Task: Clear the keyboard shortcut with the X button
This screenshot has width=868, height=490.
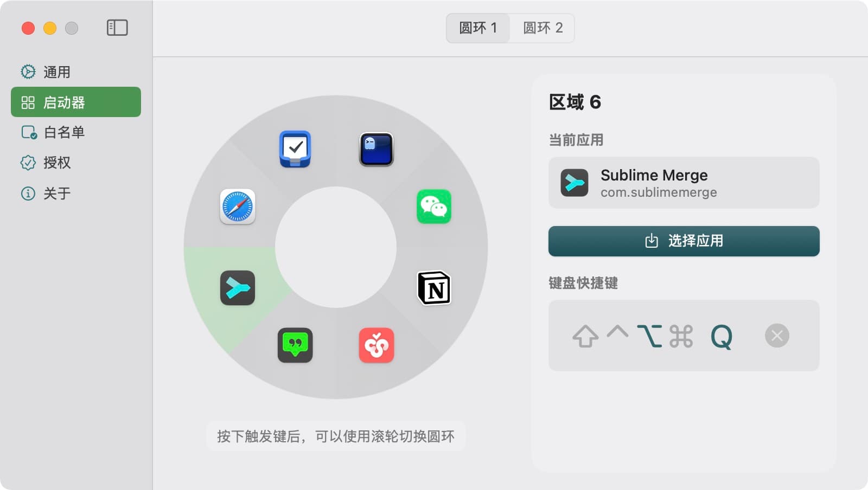Action: pyautogui.click(x=777, y=336)
